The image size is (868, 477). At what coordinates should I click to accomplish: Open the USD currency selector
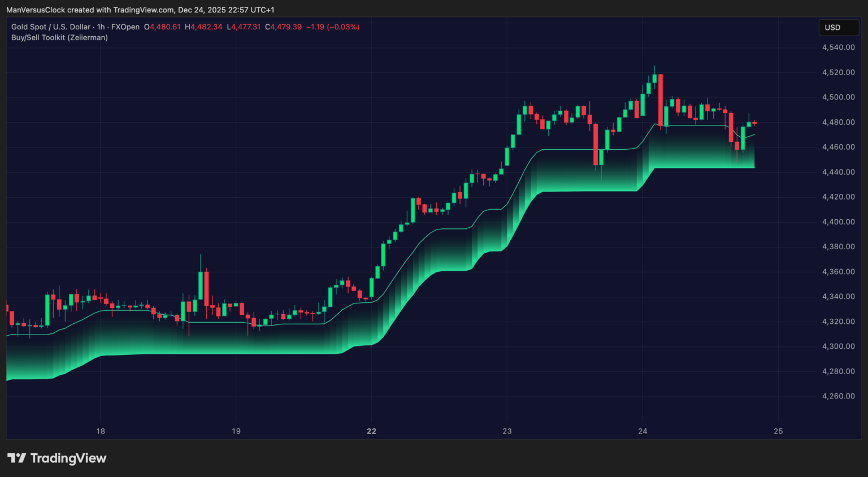point(839,27)
